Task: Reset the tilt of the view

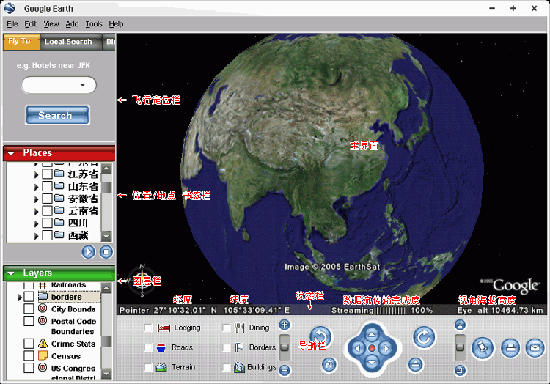Action: point(416,365)
